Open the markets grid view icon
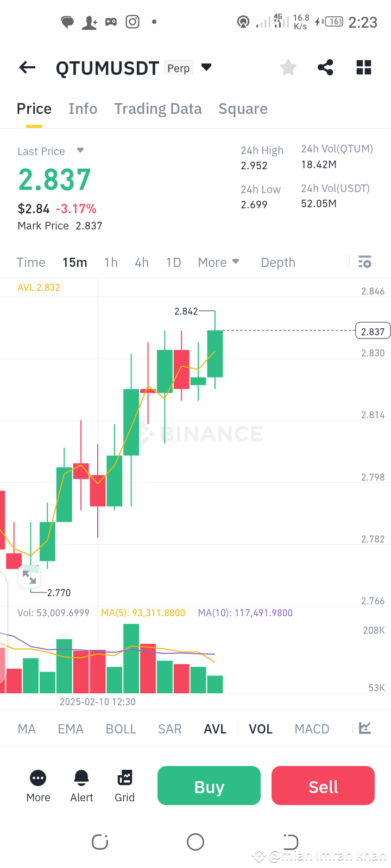 (x=363, y=67)
